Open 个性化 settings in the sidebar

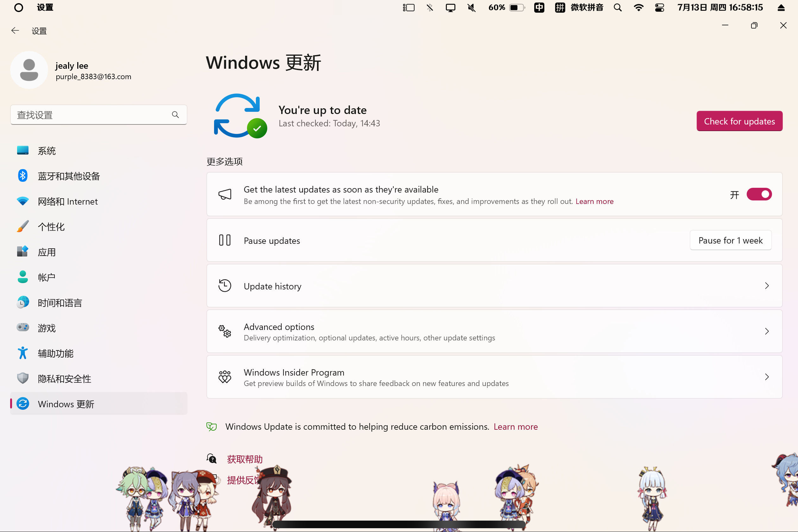(x=99, y=227)
